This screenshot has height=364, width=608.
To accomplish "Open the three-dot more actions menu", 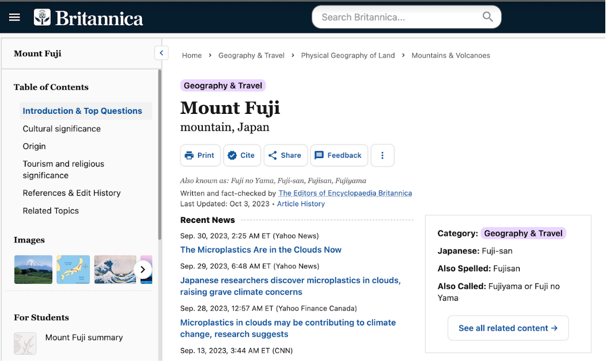I will [x=382, y=156].
